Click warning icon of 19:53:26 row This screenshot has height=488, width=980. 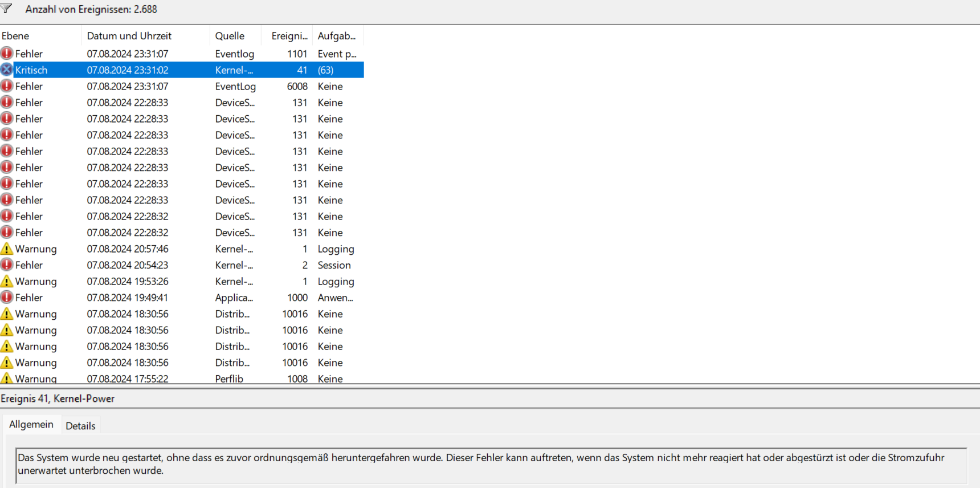[7, 281]
